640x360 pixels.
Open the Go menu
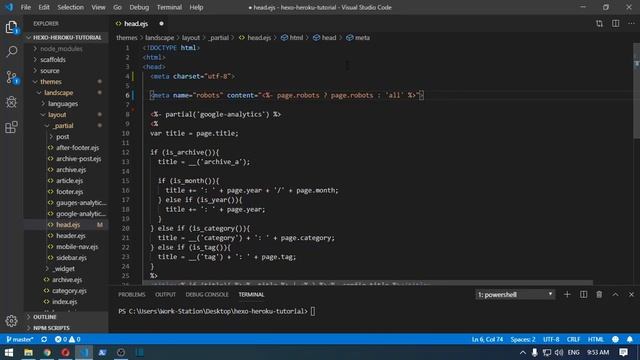point(117,7)
